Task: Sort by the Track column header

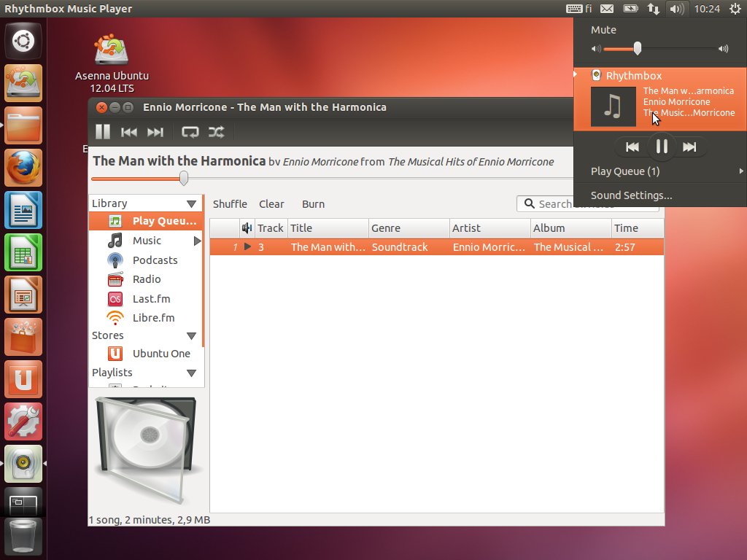Action: pyautogui.click(x=271, y=228)
